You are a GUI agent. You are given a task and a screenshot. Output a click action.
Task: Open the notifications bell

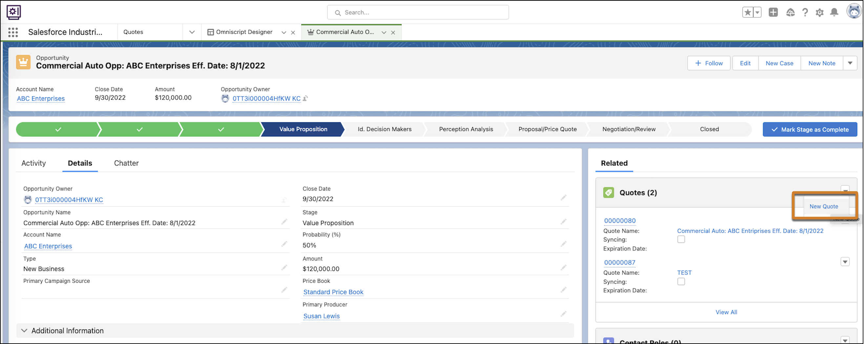[834, 12]
